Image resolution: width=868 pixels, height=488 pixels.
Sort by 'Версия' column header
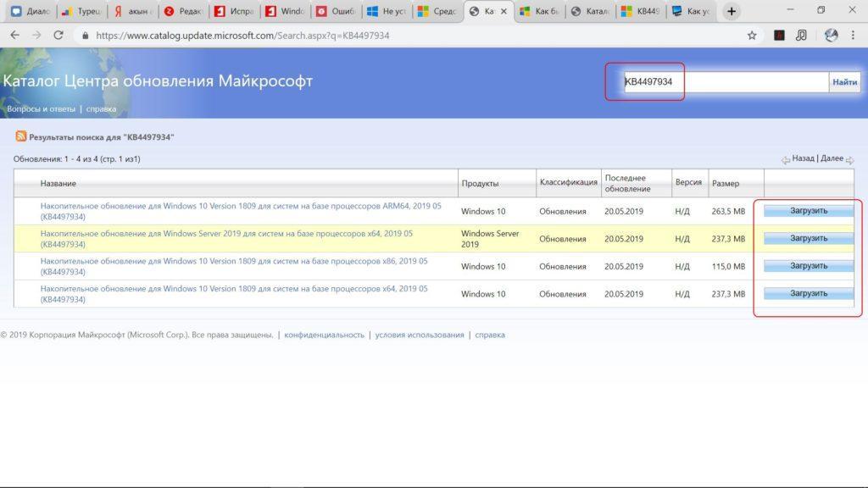click(688, 182)
